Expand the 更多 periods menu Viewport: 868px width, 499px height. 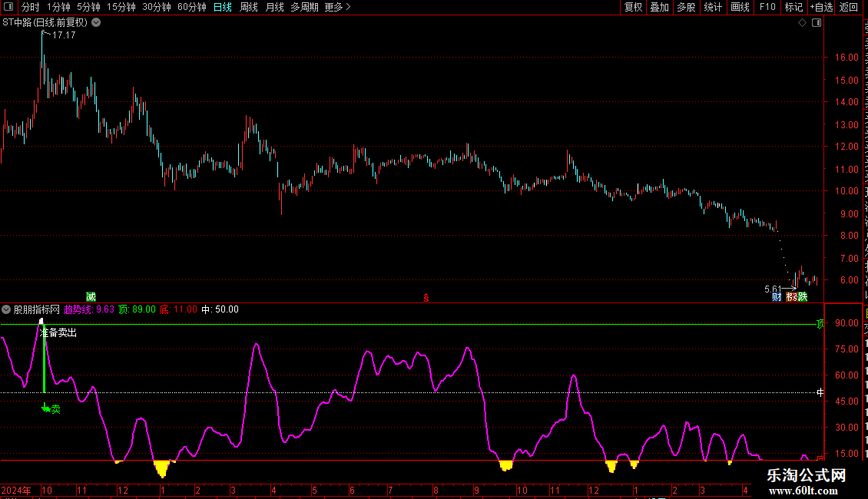[x=338, y=7]
